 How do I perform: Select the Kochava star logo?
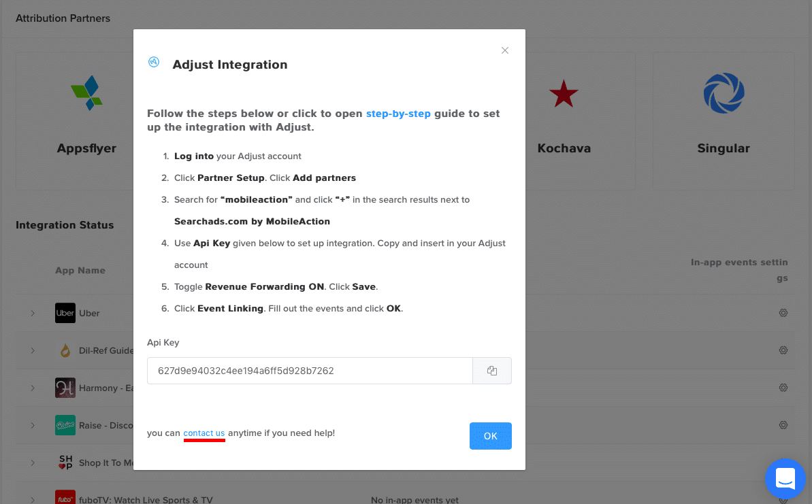pyautogui.click(x=564, y=94)
